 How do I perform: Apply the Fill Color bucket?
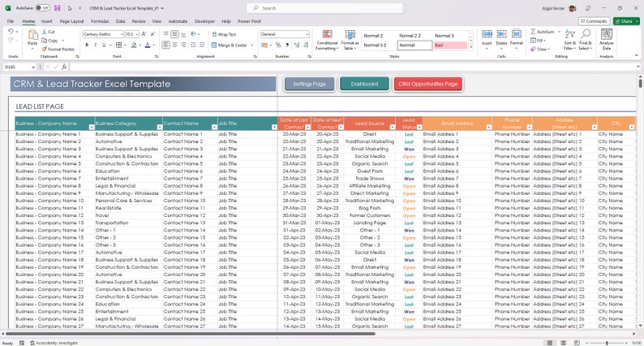pos(134,45)
